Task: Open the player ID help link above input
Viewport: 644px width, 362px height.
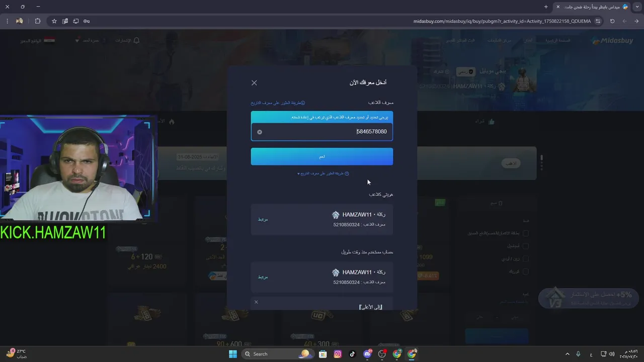Action: [278, 103]
